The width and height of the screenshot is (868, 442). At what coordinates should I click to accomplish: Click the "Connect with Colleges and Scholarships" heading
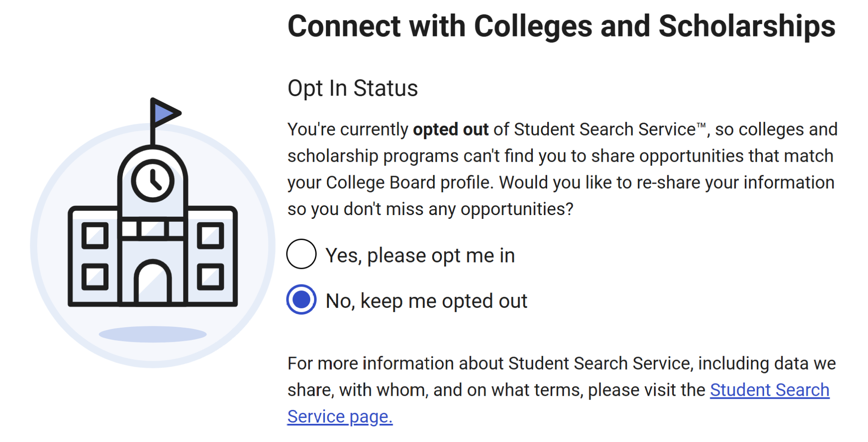coord(561,26)
